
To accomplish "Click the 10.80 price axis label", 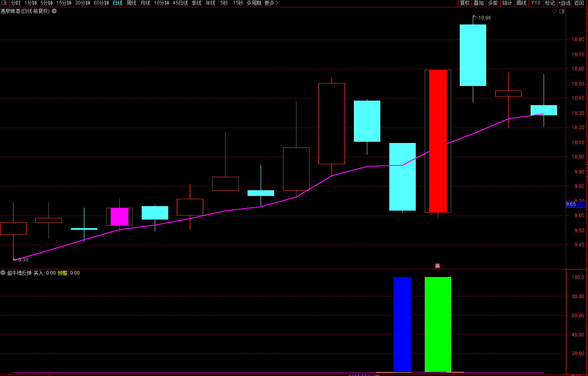I will (x=577, y=40).
